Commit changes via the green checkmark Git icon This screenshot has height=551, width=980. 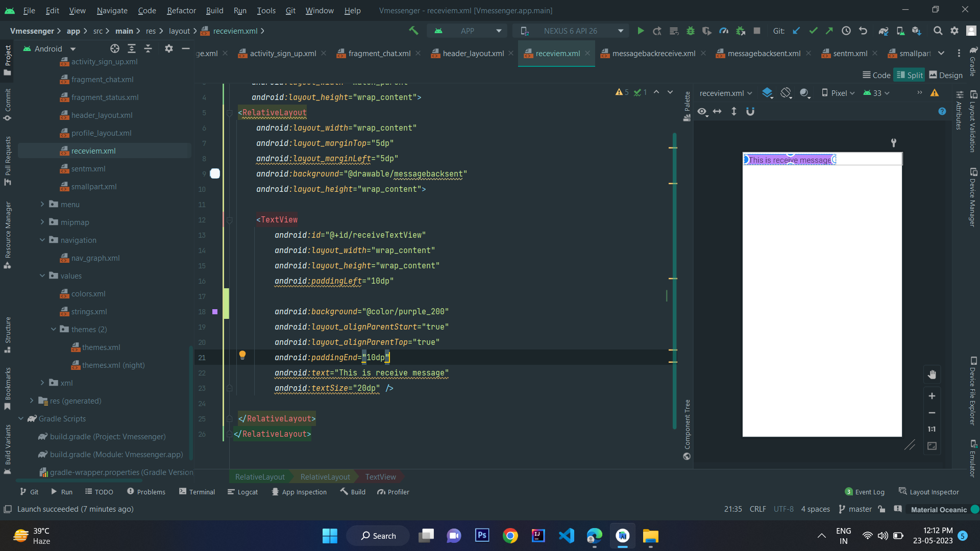click(813, 31)
